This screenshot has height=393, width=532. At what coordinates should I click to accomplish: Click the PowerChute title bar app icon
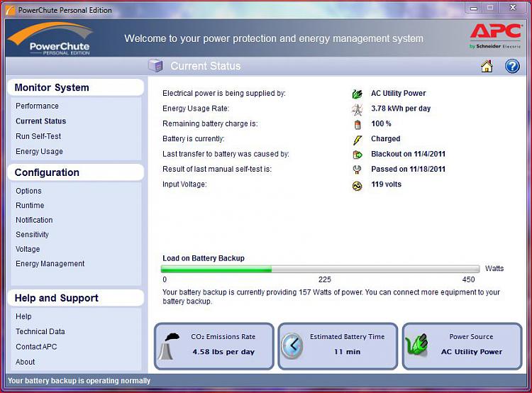[x=10, y=10]
